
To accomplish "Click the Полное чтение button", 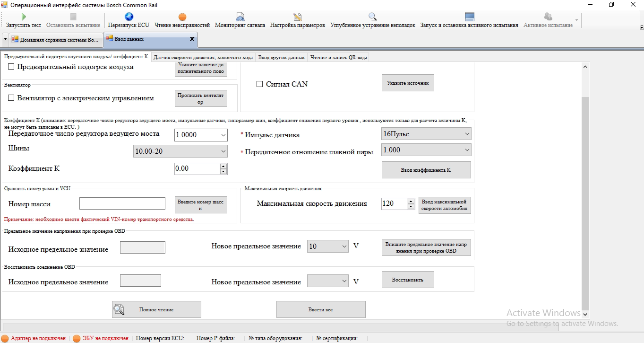I will 156,309.
